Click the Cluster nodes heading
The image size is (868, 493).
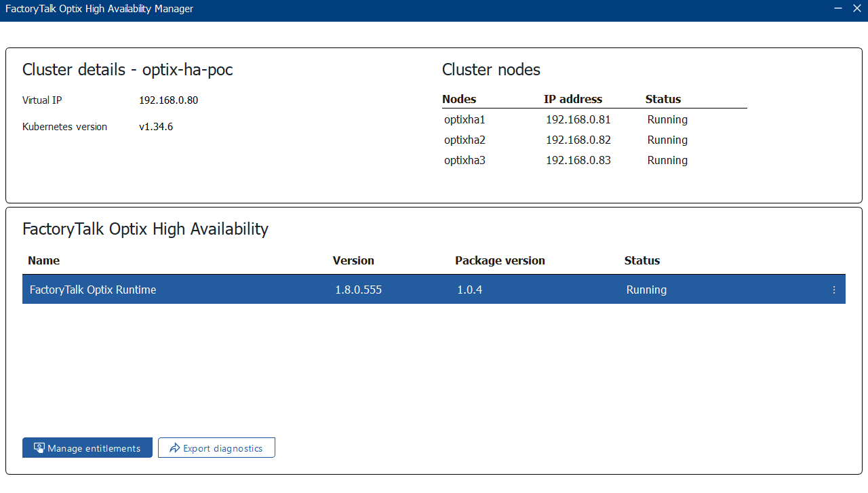point(491,69)
